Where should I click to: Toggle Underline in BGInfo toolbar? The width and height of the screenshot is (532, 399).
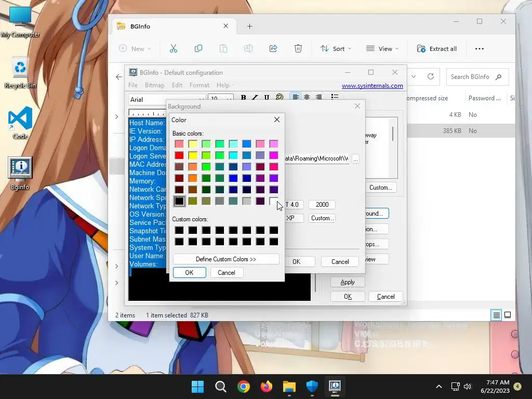(x=267, y=98)
